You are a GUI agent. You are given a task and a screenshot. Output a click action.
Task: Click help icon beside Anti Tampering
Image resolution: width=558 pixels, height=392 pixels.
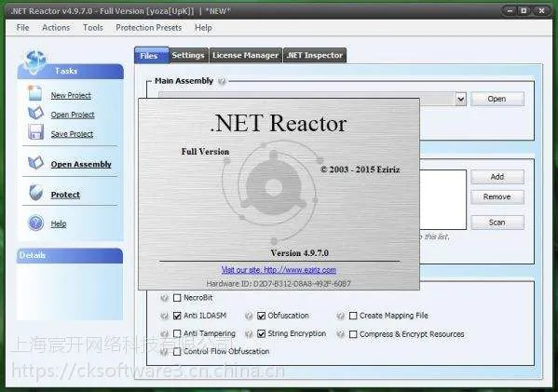(164, 334)
